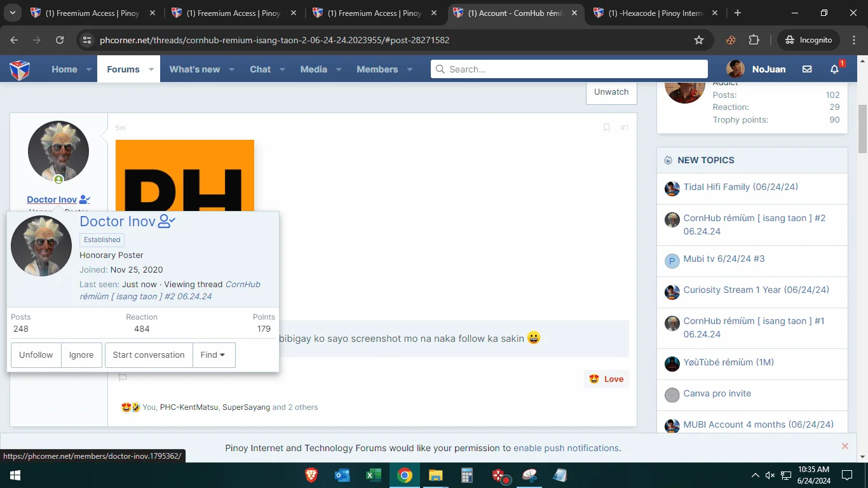Click the Ignore button
Screen dimensions: 868x488
81,355
